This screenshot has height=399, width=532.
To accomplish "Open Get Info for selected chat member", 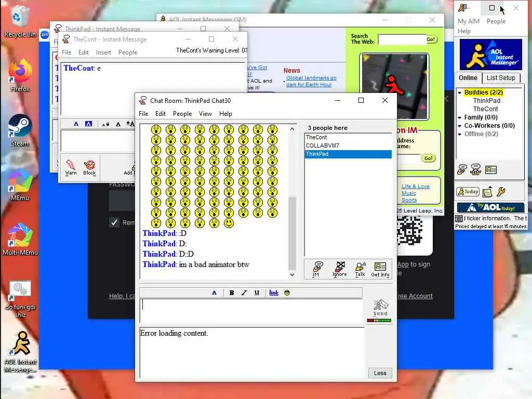I will (380, 270).
